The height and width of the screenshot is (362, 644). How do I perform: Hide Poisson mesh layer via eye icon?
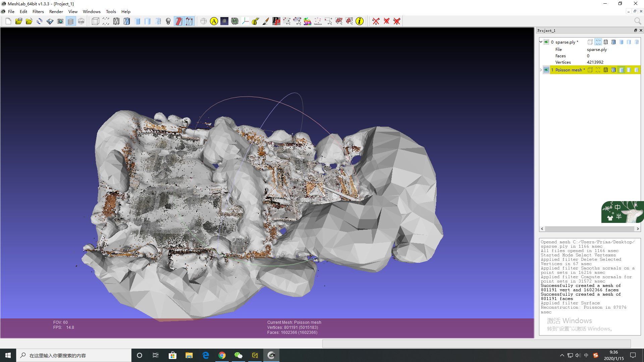click(546, 70)
